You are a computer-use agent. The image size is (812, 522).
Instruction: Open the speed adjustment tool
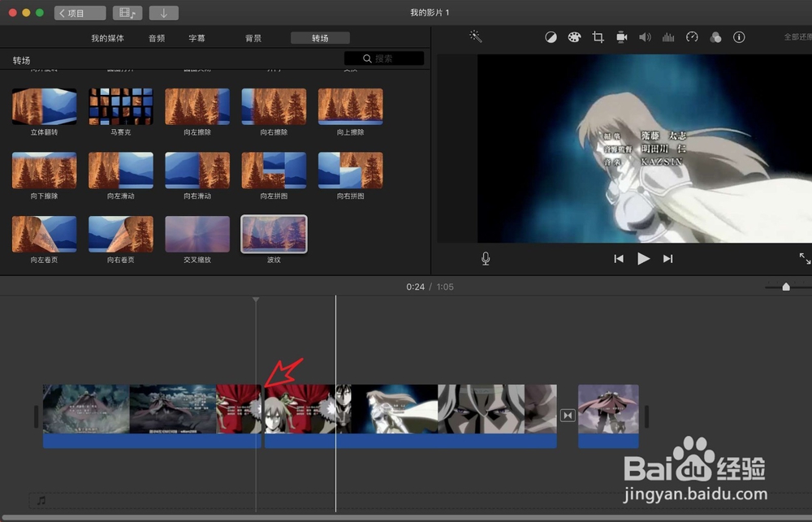(692, 37)
